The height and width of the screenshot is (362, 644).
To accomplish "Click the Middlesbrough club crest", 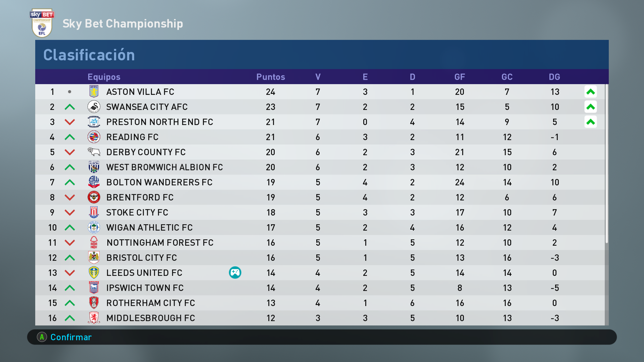I will coord(94,318).
